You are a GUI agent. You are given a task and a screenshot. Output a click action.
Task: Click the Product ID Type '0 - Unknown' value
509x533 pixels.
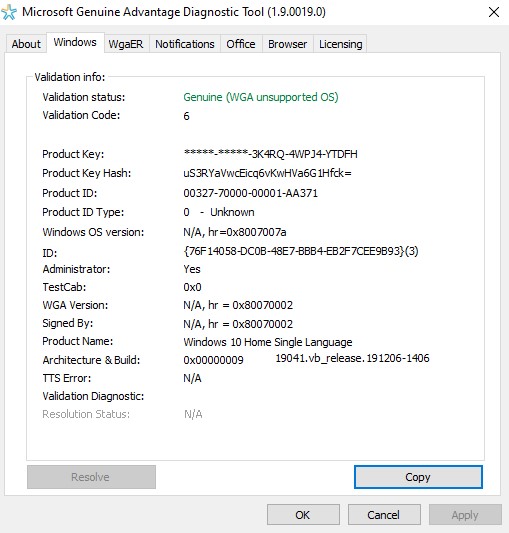tap(219, 212)
